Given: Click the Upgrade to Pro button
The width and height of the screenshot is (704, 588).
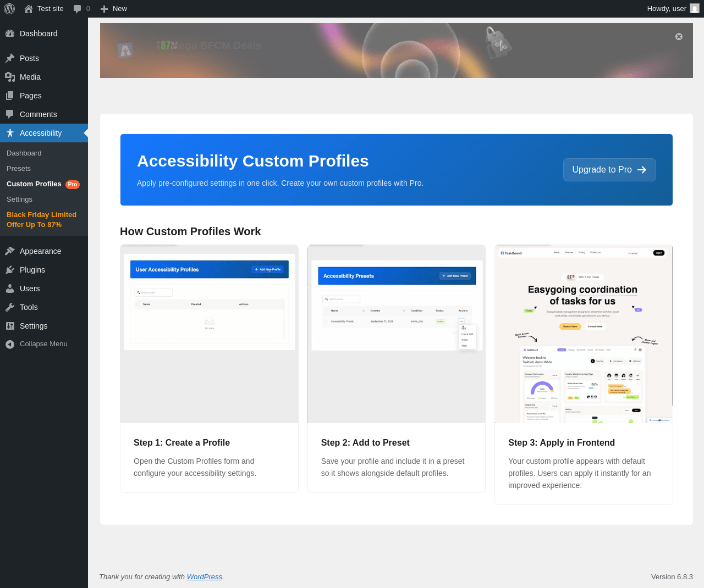Looking at the screenshot, I should coord(609,170).
